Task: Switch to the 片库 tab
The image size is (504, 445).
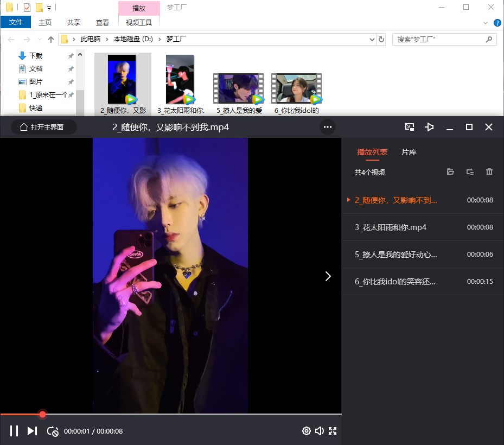Action: 409,152
